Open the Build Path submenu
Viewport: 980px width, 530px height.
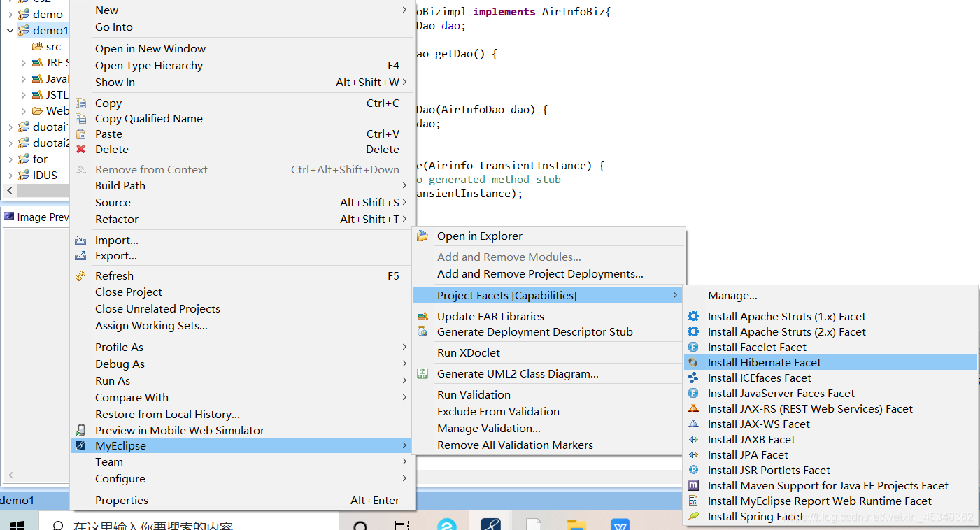[x=243, y=185]
